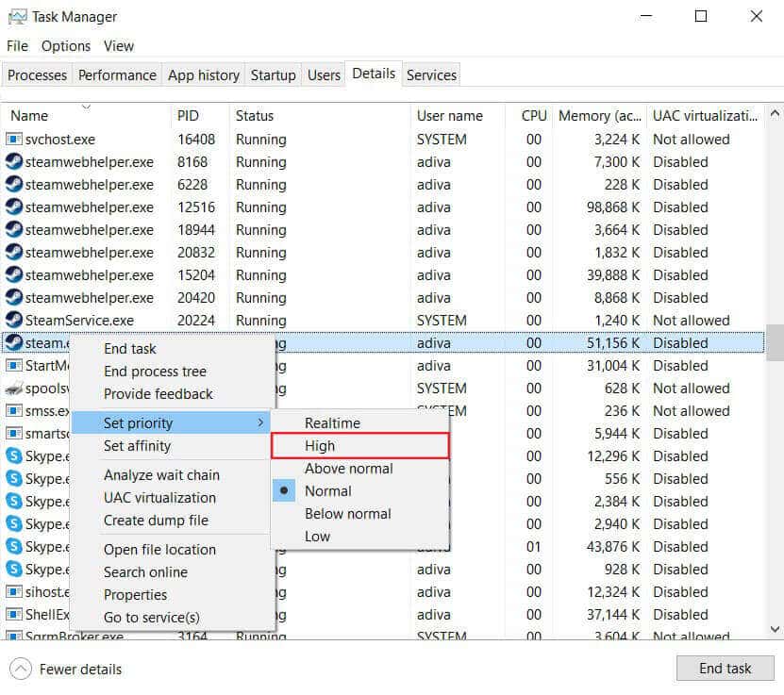The image size is (784, 695).
Task: Click the steamwebhelper.exe icon for PID 15204
Action: click(14, 274)
